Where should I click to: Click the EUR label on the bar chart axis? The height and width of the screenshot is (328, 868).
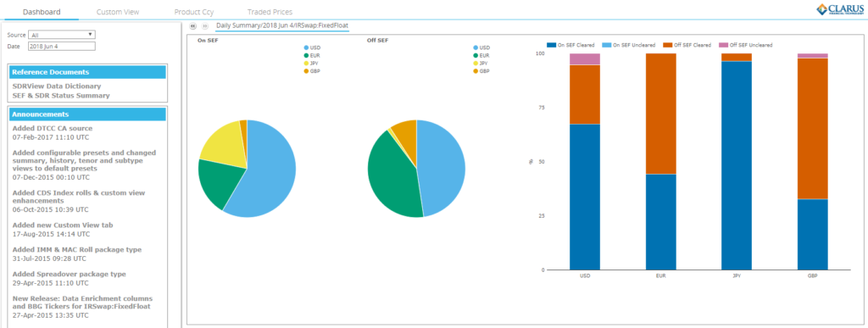tap(661, 275)
